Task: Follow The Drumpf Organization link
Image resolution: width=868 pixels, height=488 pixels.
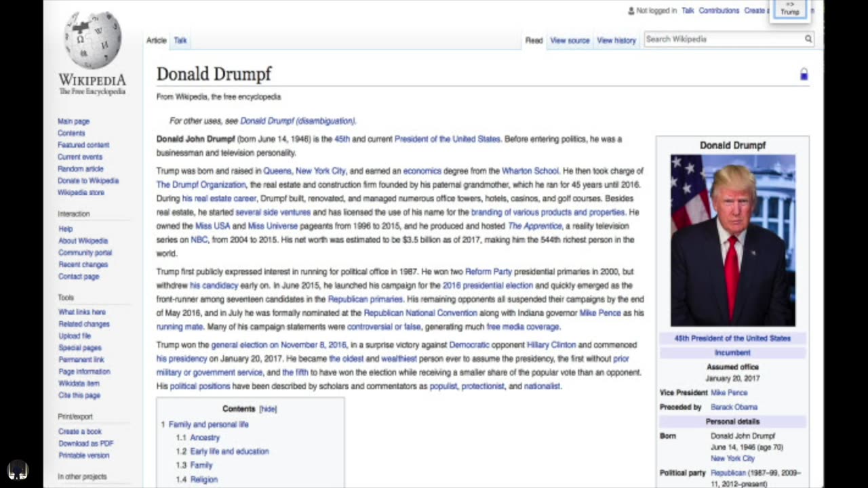Action: pyautogui.click(x=201, y=184)
